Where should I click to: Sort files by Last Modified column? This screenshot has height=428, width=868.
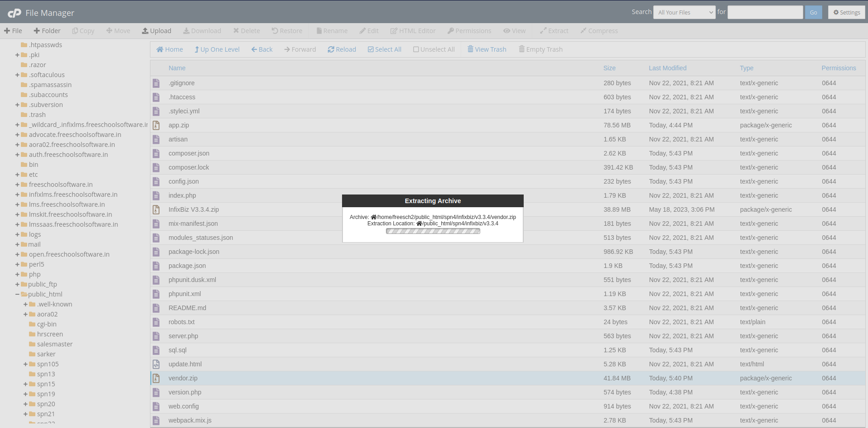(667, 68)
